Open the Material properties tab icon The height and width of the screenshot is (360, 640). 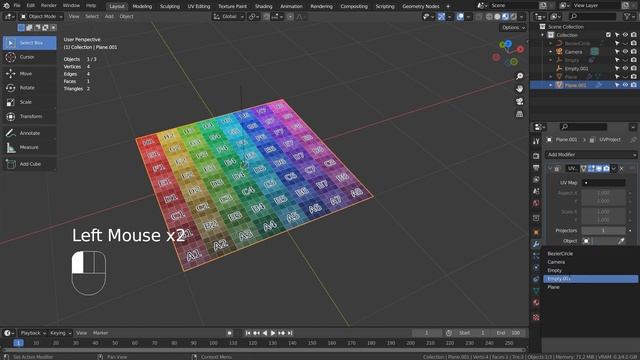pos(536,303)
